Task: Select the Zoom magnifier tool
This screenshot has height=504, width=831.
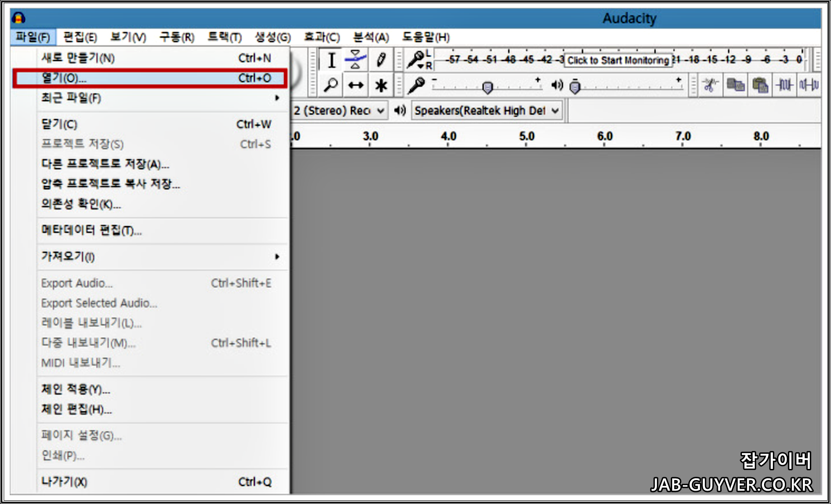Action: point(331,85)
